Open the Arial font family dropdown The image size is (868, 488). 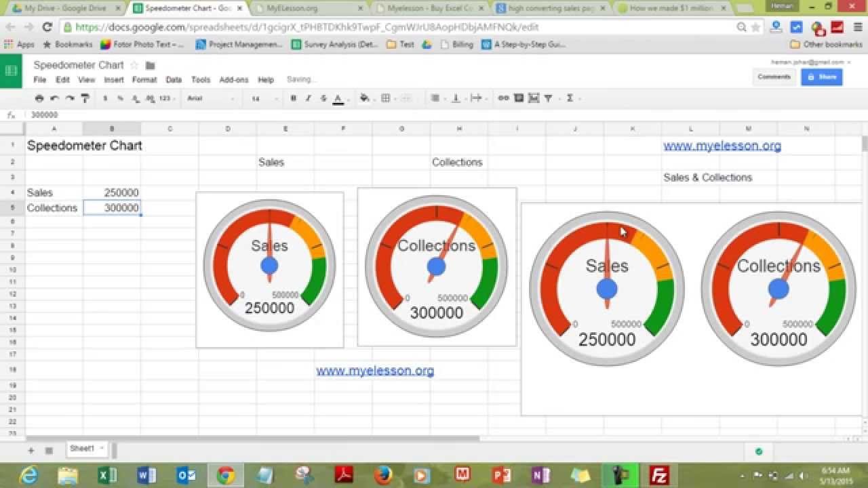tap(210, 98)
